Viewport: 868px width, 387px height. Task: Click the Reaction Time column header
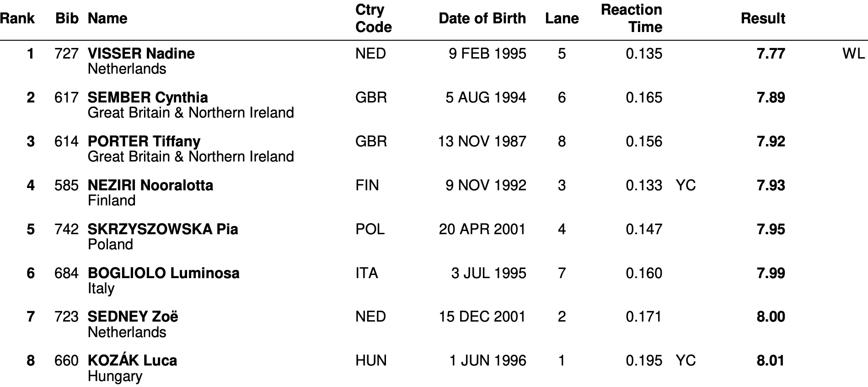tap(632, 18)
